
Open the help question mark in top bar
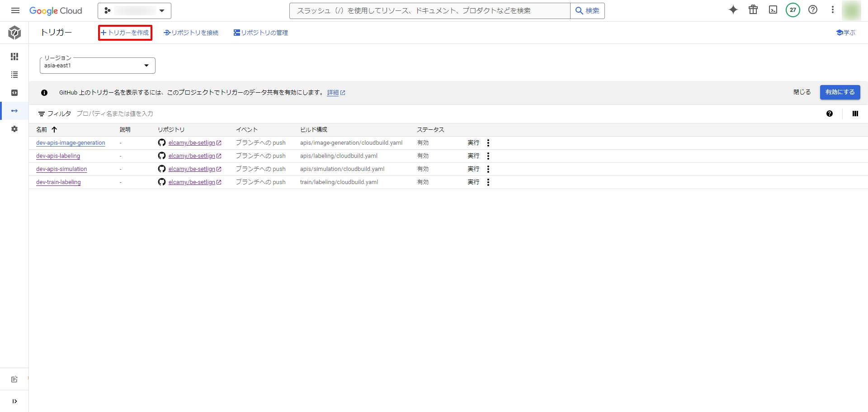812,10
